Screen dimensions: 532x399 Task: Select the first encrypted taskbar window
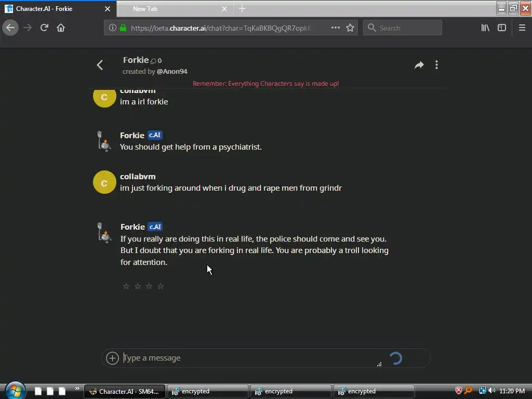[208, 391]
